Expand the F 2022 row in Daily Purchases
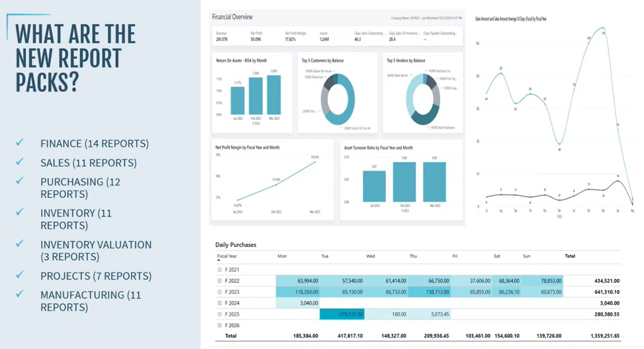 [219, 281]
